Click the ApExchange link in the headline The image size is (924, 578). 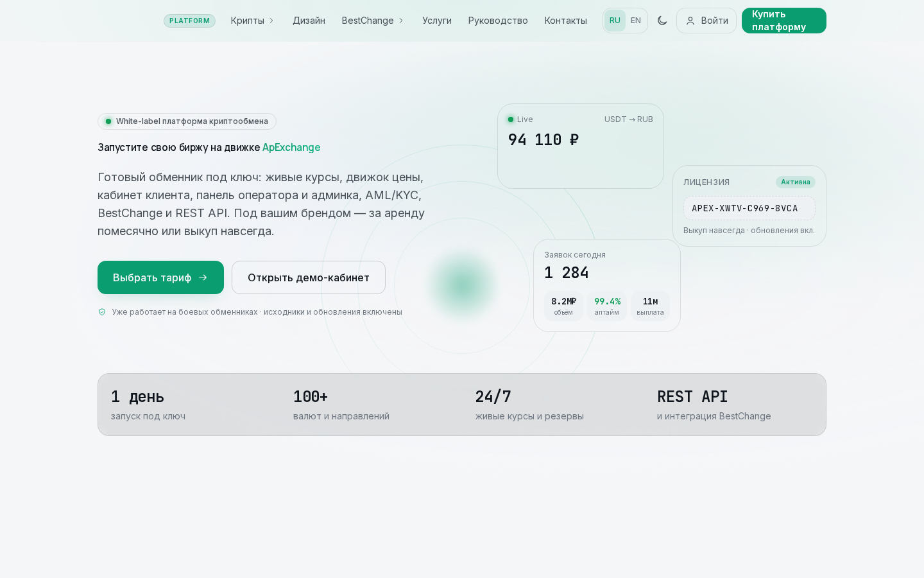point(291,147)
